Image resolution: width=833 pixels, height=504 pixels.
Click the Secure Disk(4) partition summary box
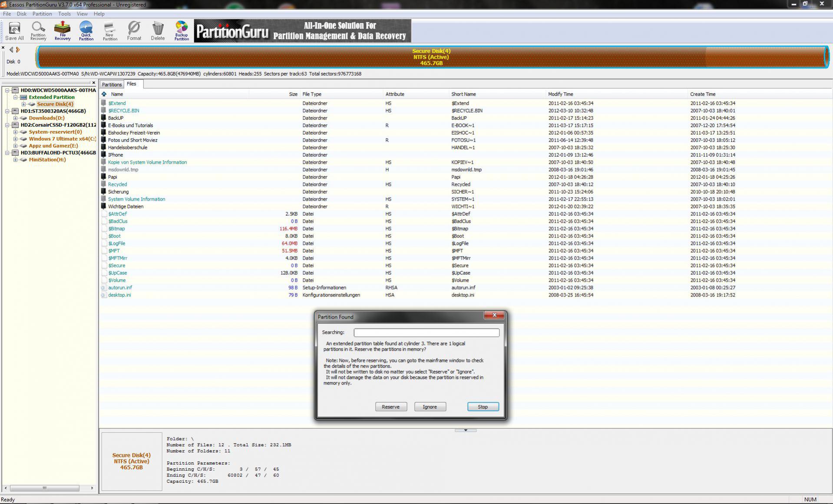click(132, 461)
